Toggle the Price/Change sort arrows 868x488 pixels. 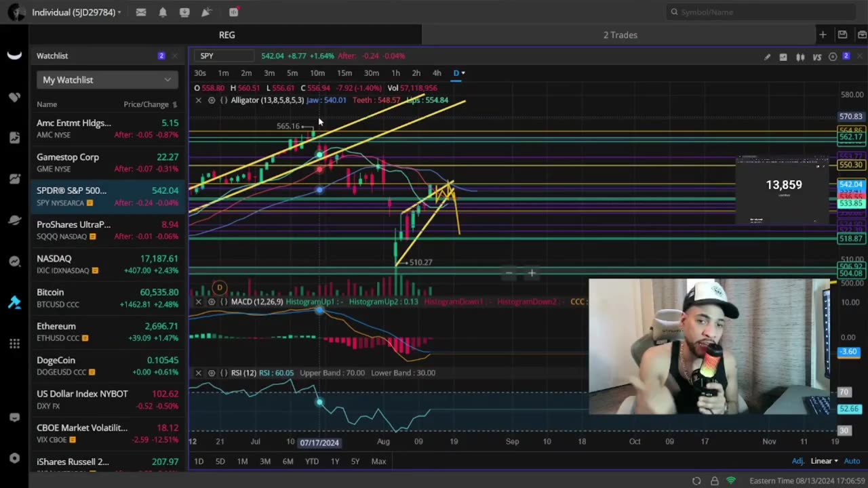click(x=175, y=104)
